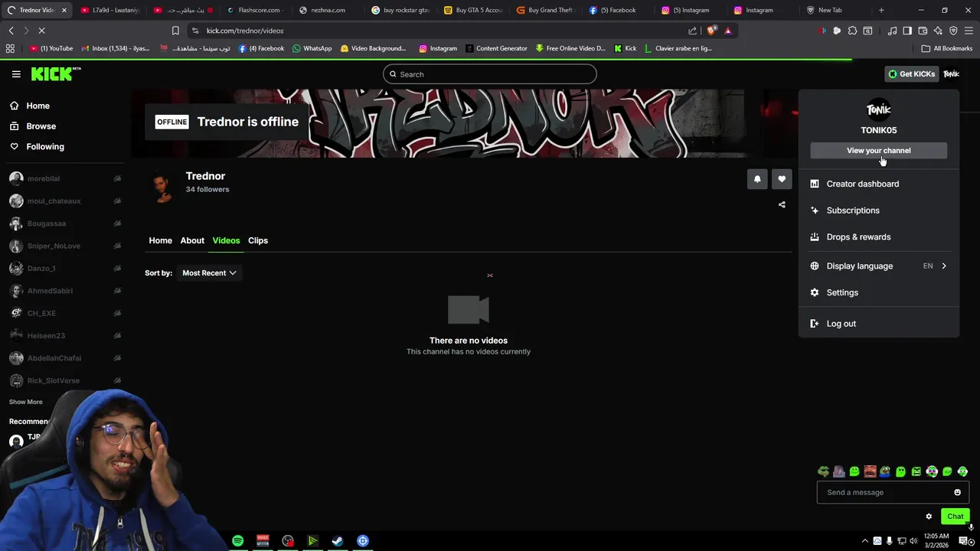
Task: Open the browser extensions puzzle icon
Action: 852,31
